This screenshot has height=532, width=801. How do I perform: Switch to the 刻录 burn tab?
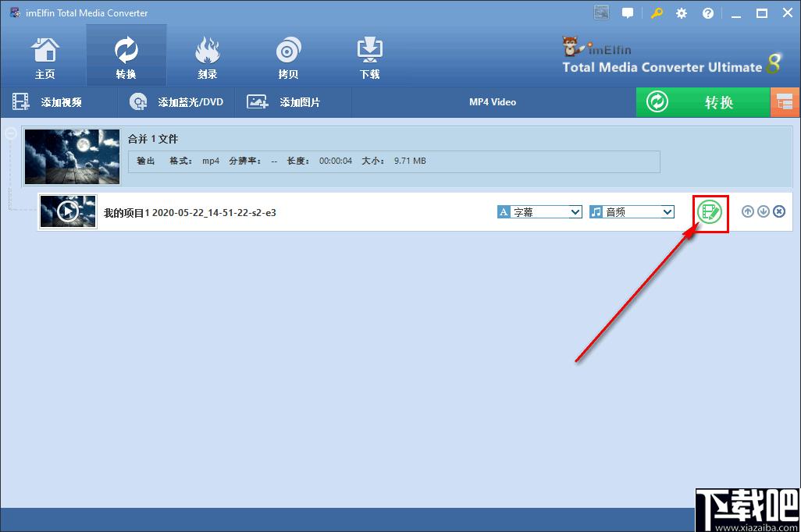point(207,59)
